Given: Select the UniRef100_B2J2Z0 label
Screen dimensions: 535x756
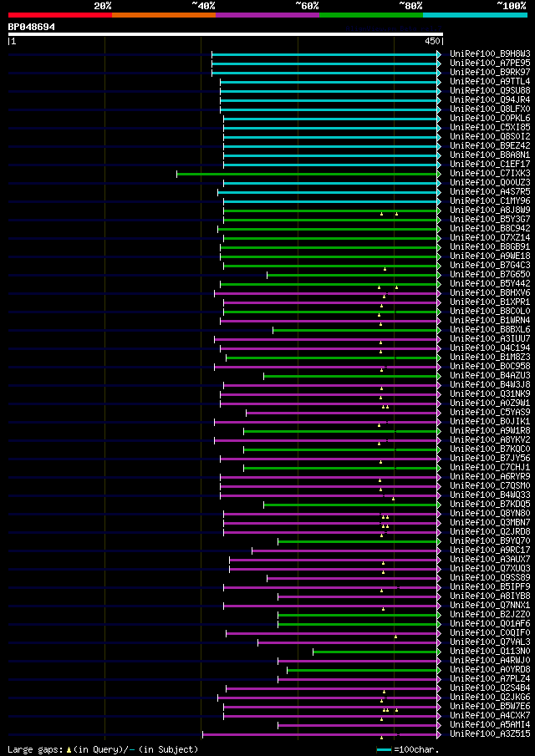Looking at the screenshot, I should click(x=490, y=615).
